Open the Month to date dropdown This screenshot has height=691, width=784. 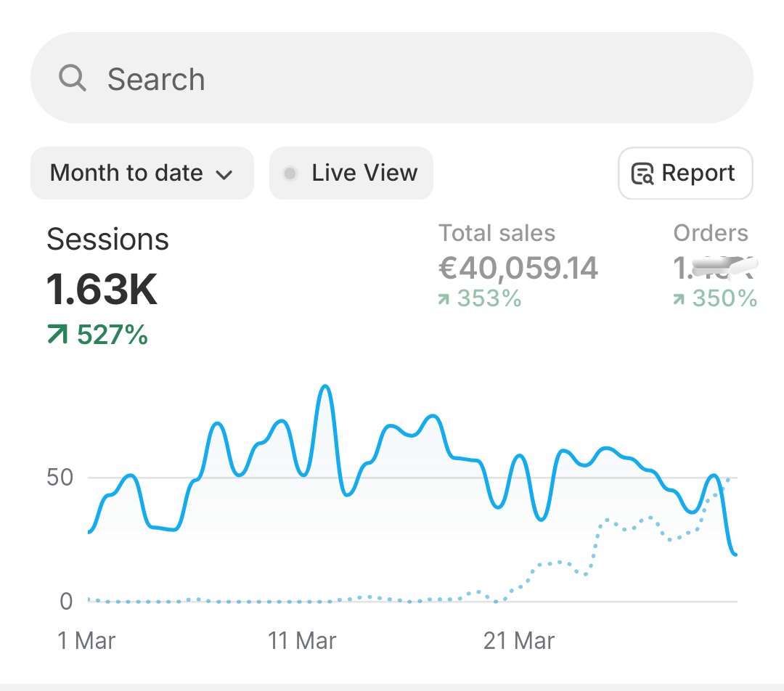click(x=142, y=173)
